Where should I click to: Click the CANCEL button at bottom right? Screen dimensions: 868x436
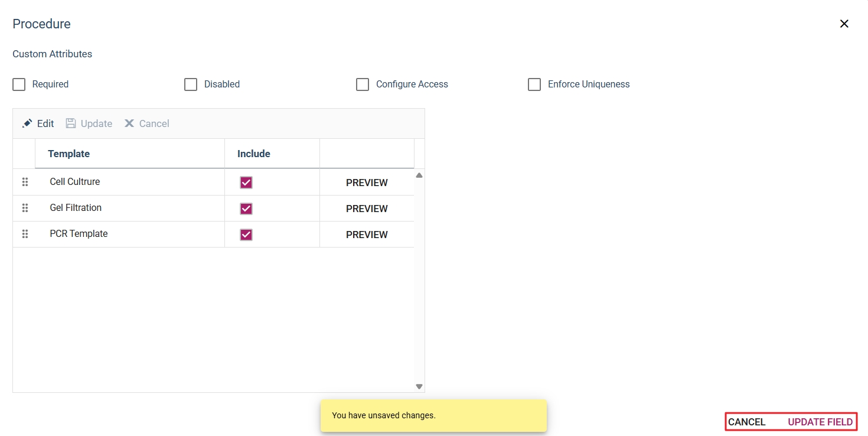[x=746, y=422]
